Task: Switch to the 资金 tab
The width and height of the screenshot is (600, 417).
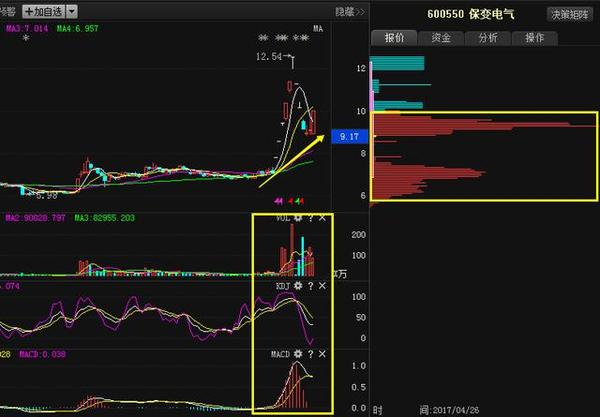Action: click(441, 38)
